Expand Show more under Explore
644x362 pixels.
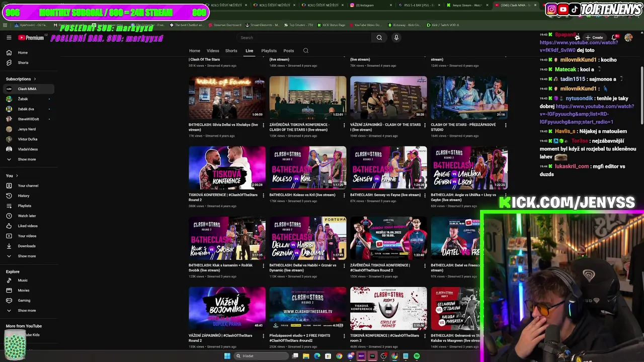click(x=28, y=311)
